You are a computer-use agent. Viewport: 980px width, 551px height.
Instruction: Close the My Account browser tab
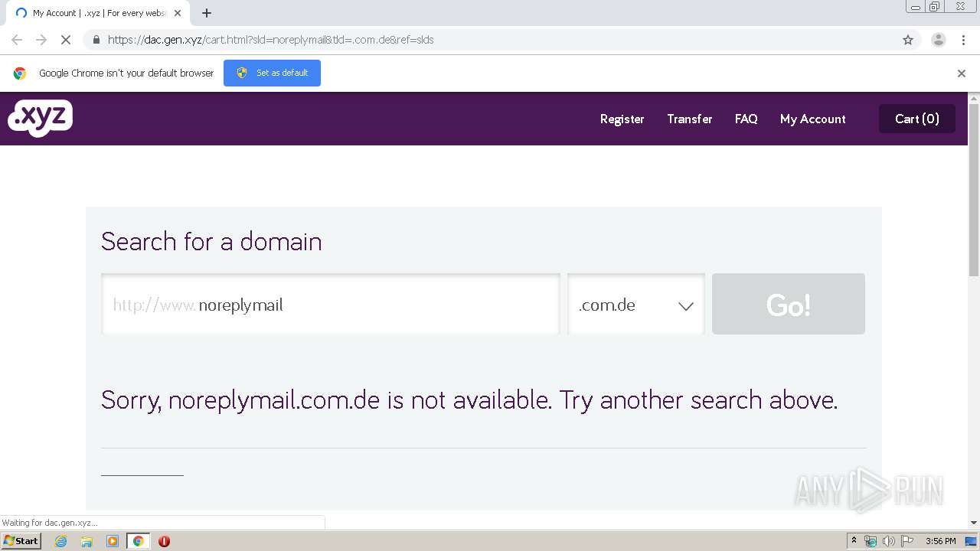tap(178, 13)
